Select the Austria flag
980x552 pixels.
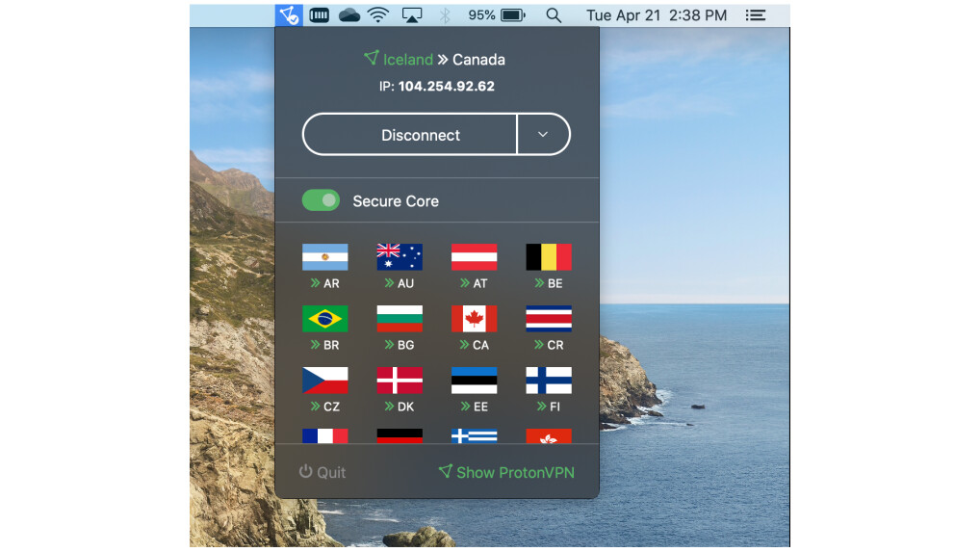tap(475, 257)
